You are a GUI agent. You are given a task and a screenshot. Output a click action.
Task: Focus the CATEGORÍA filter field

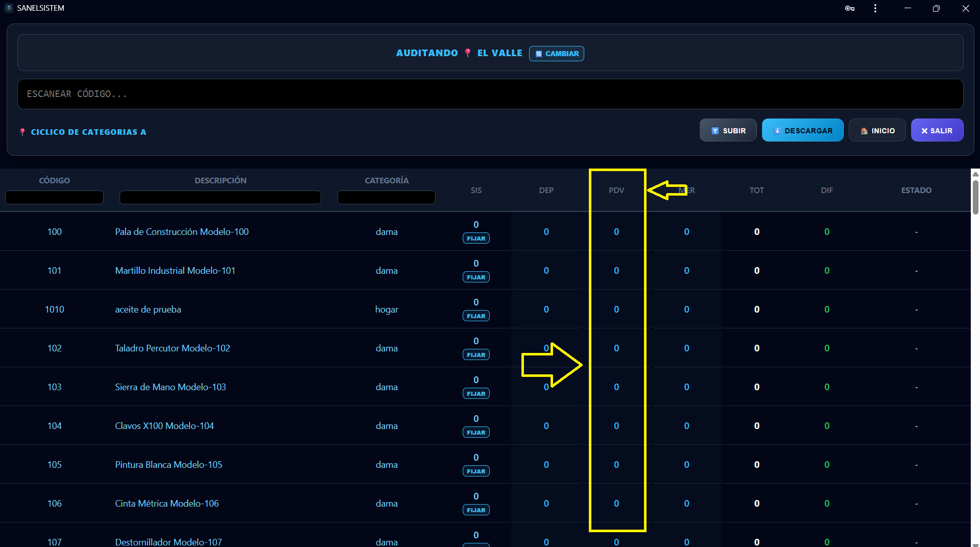[x=387, y=198]
